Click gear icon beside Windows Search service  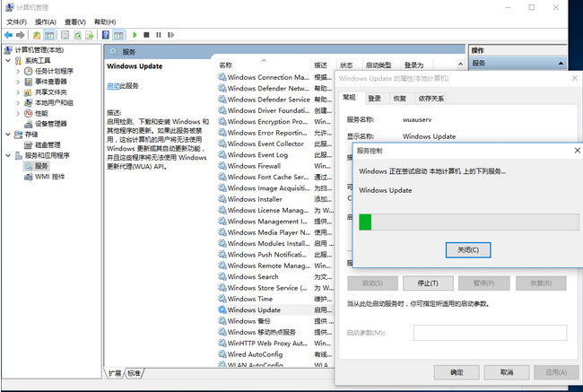(x=222, y=276)
